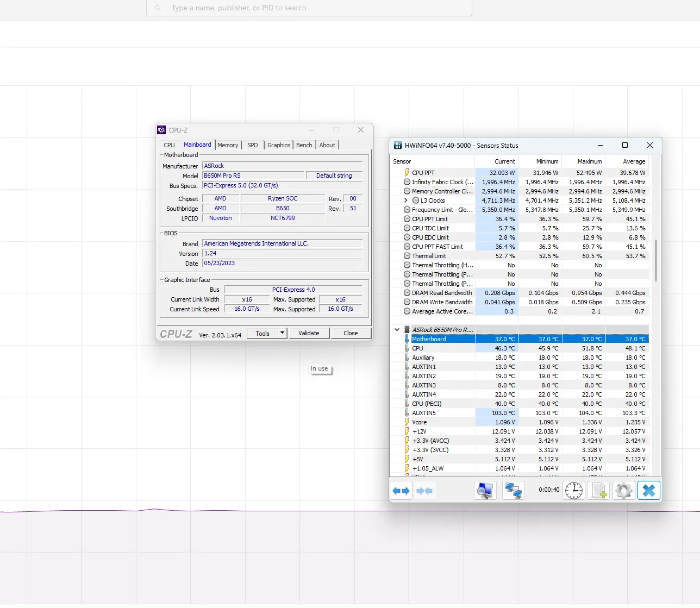This screenshot has width=700, height=608.
Task: Click the BIOS date 05/23/2023 field
Action: click(x=282, y=263)
